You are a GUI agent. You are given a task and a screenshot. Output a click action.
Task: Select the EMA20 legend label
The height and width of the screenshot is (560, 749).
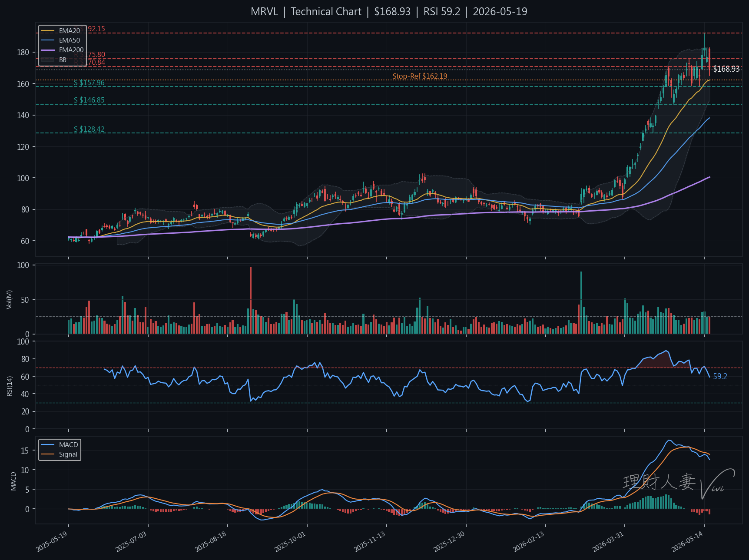70,31
